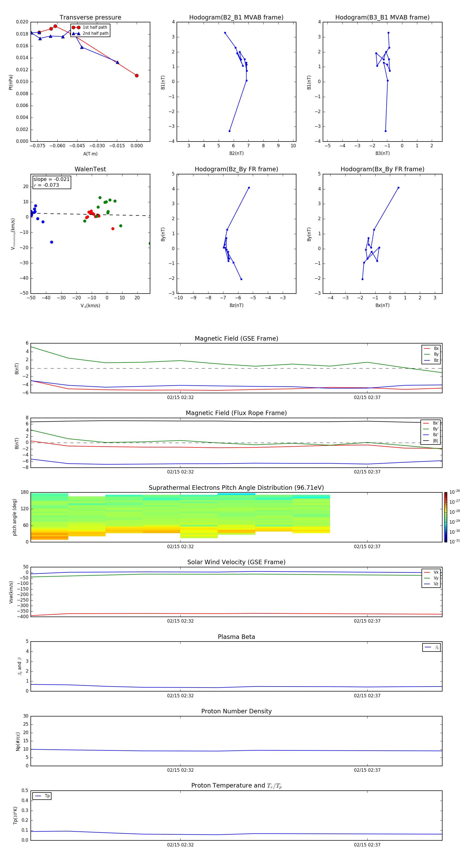Click the 'r = -0.073' annotation
This screenshot has height=868, width=473.
47,185
